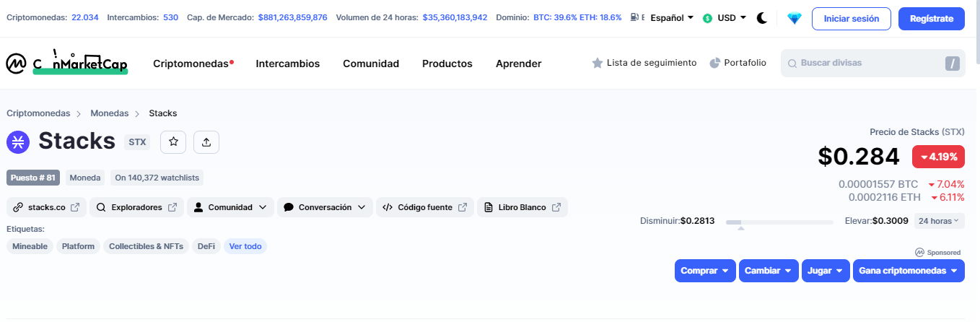Select the DeFi tag
Image resolution: width=980 pixels, height=322 pixels.
[x=206, y=246]
